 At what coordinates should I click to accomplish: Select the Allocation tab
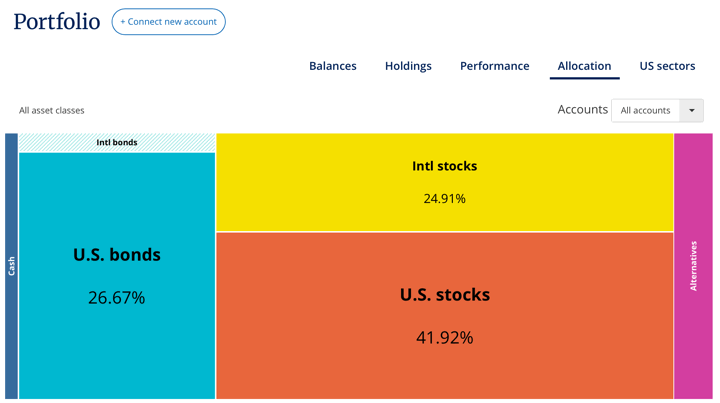[584, 66]
